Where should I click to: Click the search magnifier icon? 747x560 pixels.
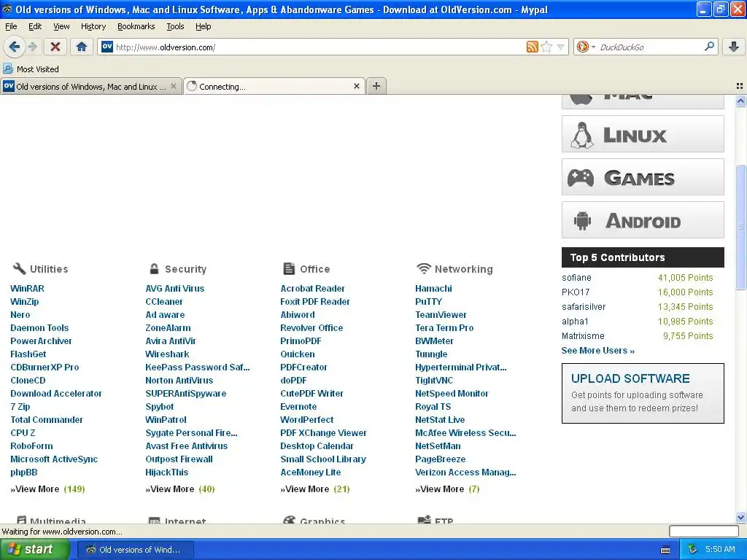pyautogui.click(x=709, y=47)
